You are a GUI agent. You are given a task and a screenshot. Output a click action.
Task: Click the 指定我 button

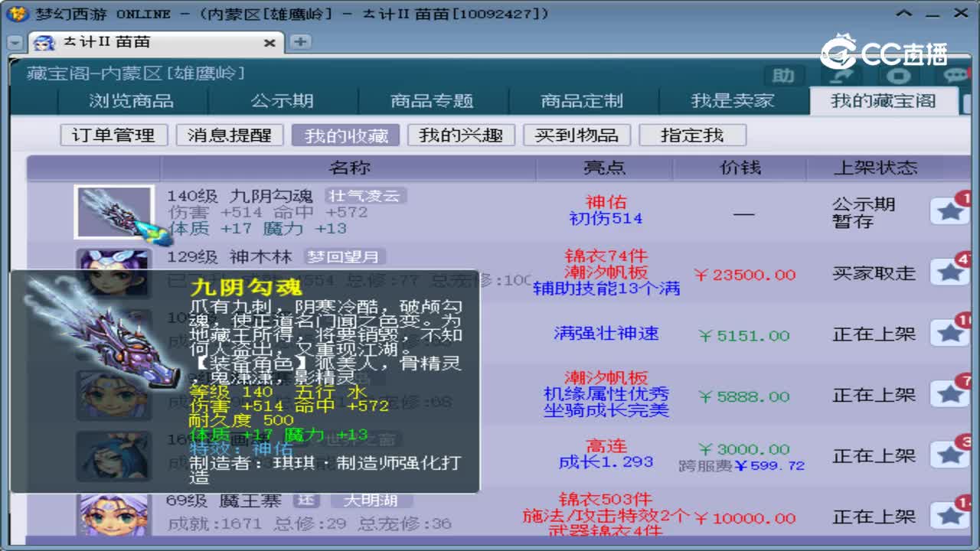coord(692,135)
